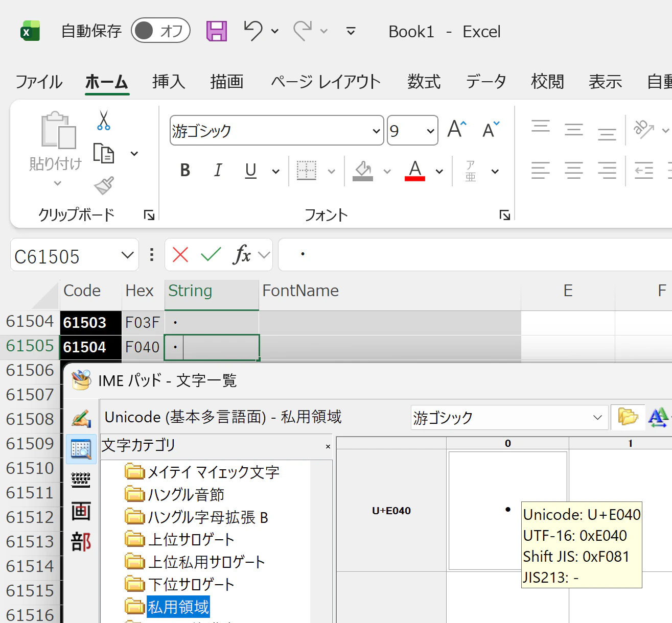The width and height of the screenshot is (672, 623).
Task: Open Insert Function (fx) button
Action: pos(242,254)
